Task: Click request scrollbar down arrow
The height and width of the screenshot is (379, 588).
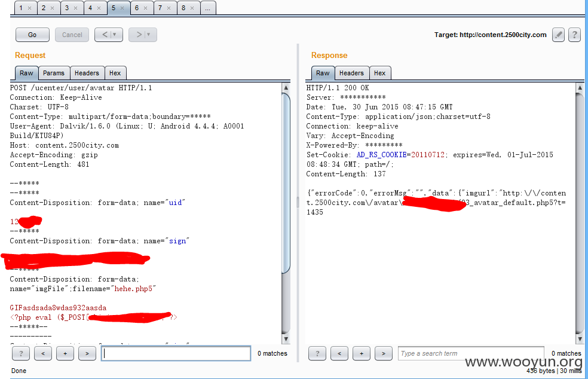Action: coord(286,339)
